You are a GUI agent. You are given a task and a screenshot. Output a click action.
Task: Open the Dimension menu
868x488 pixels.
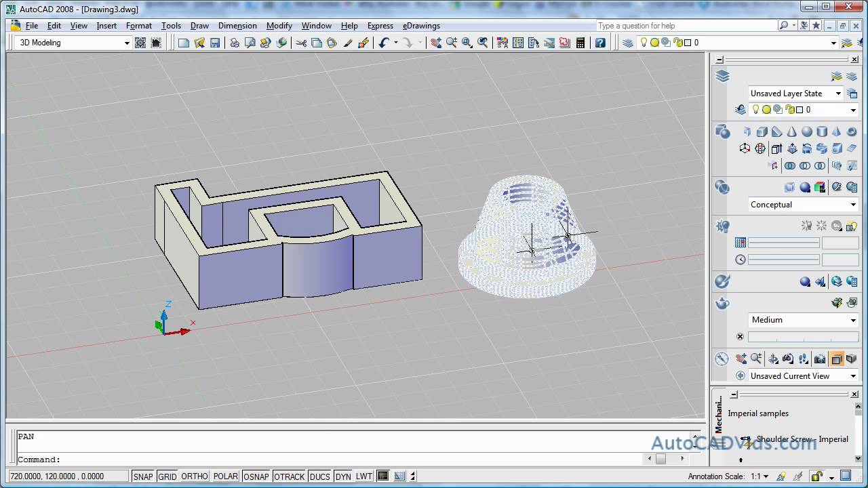click(237, 26)
